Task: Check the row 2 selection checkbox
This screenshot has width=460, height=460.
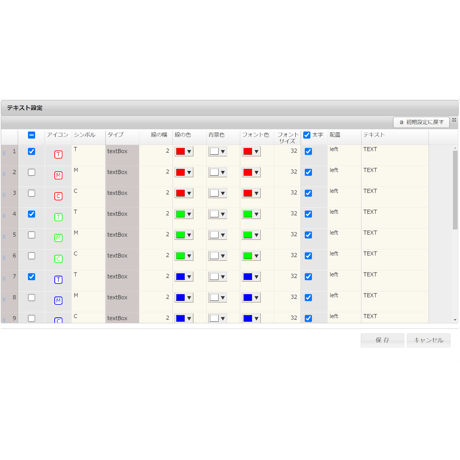Action: (31, 172)
